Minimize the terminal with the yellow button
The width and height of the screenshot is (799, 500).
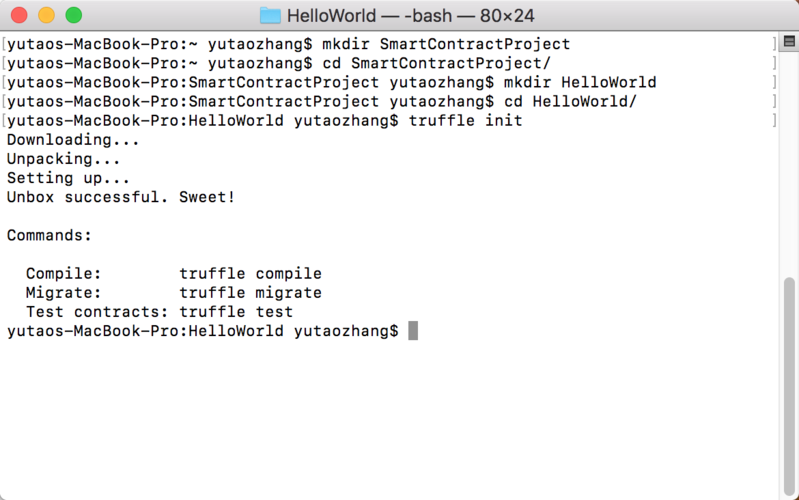(46, 15)
